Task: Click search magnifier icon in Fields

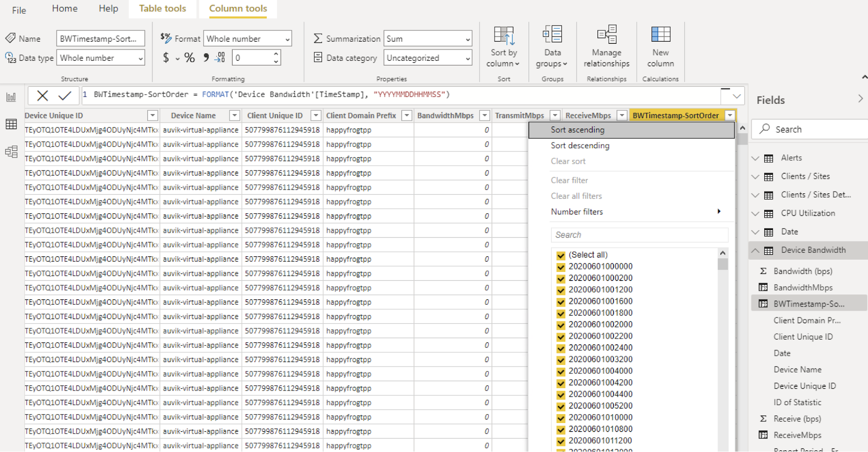Action: [x=765, y=129]
